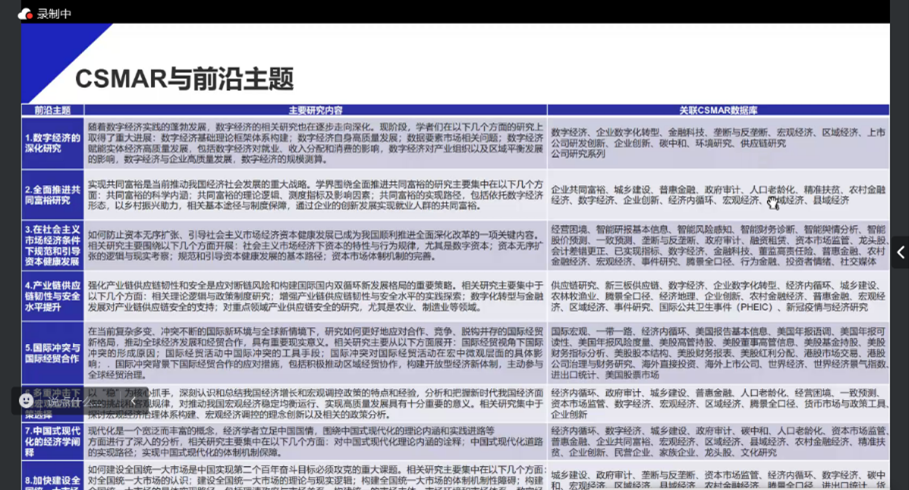This screenshot has height=490, width=909.
Task: Select topic 3 on 资本健康发展
Action: click(52, 246)
